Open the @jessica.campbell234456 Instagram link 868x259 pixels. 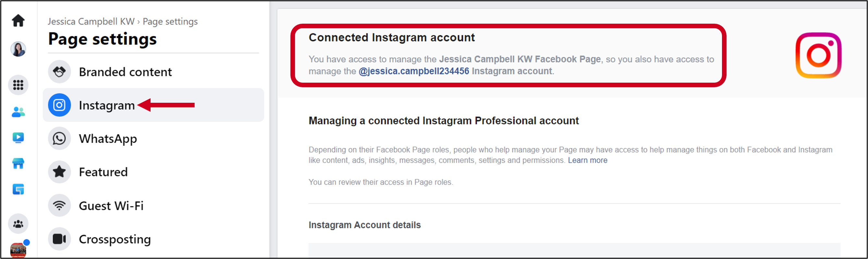(414, 71)
